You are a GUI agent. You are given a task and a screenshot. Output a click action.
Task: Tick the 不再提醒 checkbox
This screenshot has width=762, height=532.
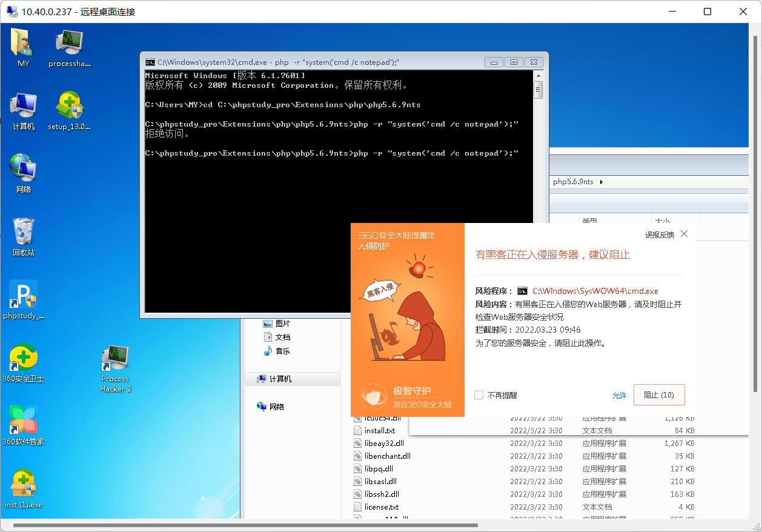pyautogui.click(x=479, y=395)
